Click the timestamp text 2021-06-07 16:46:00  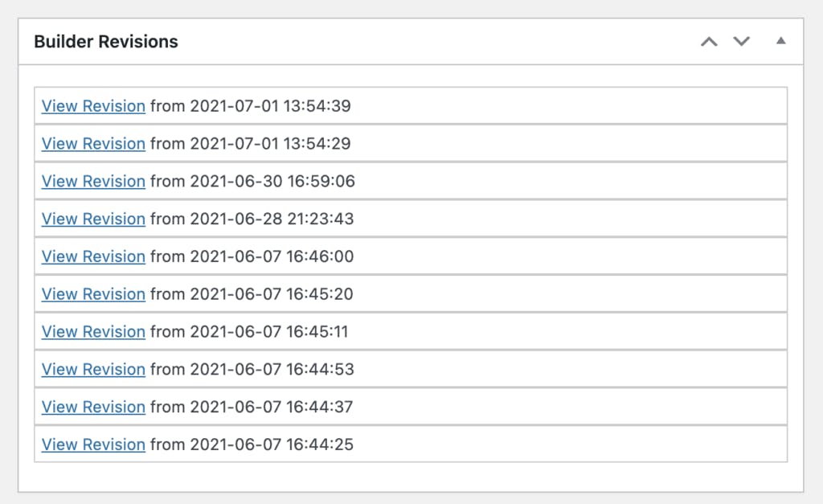(x=272, y=256)
